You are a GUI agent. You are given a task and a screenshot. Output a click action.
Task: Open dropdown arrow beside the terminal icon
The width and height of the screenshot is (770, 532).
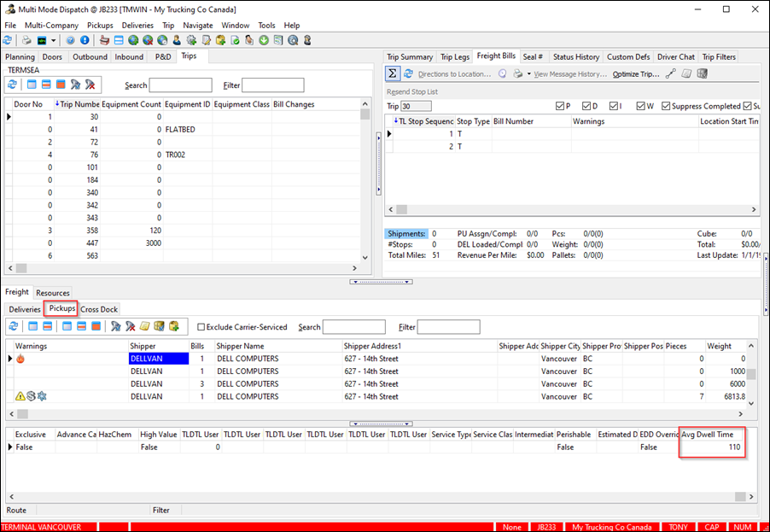(53, 40)
